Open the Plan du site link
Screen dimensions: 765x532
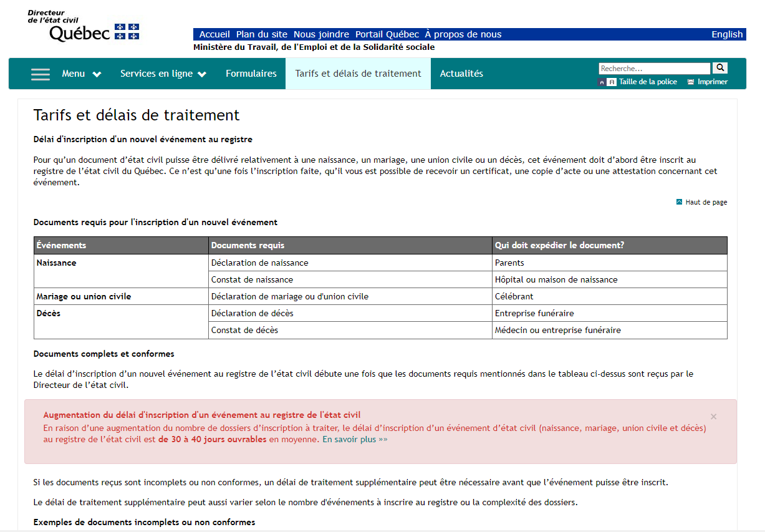[262, 34]
